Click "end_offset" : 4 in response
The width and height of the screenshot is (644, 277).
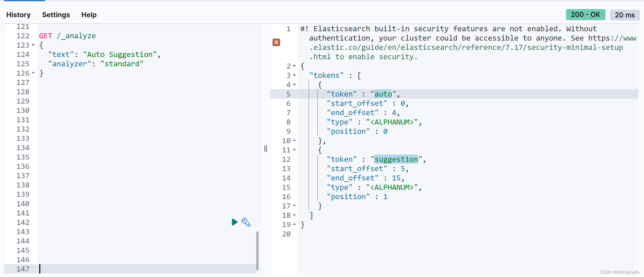363,113
